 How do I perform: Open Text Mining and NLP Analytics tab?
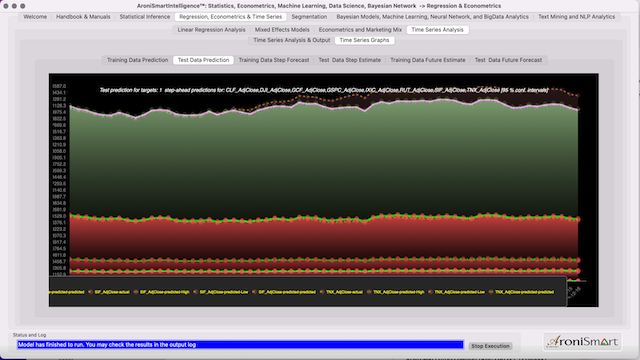pyautogui.click(x=576, y=17)
